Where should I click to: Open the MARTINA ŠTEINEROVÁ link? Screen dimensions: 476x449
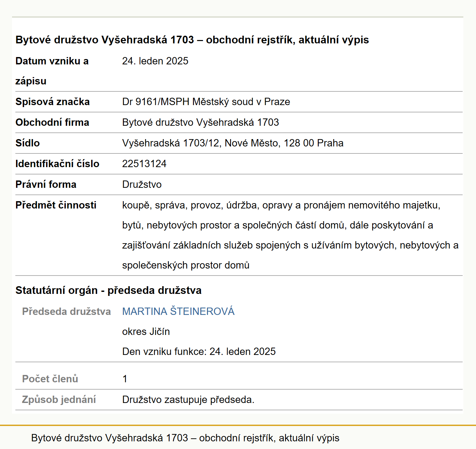(x=178, y=311)
